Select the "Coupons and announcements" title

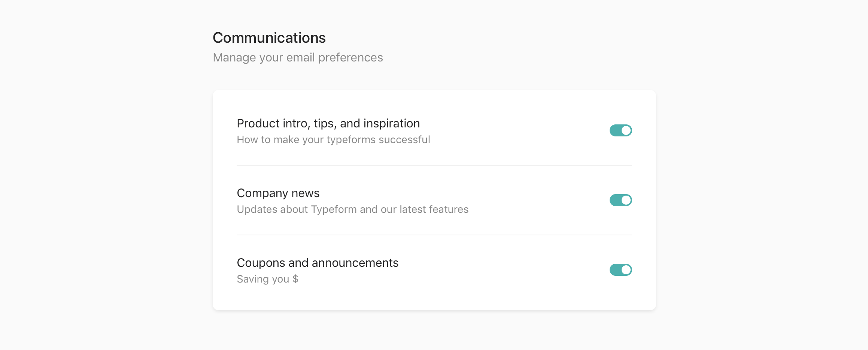point(318,263)
